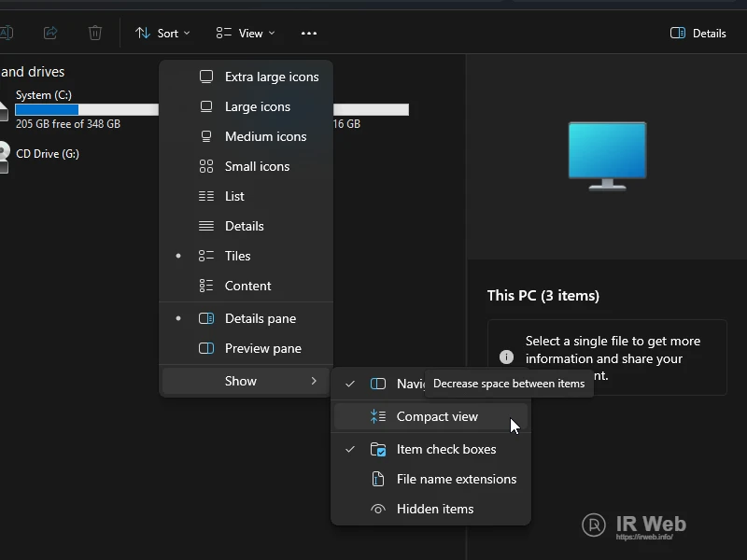
Task: Enable Hidden items visibility
Action: 434,509
